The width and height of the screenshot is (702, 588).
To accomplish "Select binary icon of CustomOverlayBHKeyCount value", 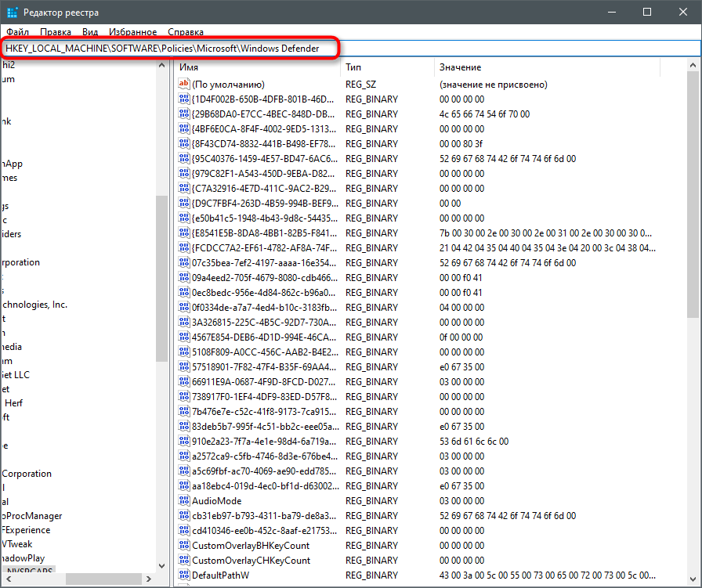I will point(183,545).
